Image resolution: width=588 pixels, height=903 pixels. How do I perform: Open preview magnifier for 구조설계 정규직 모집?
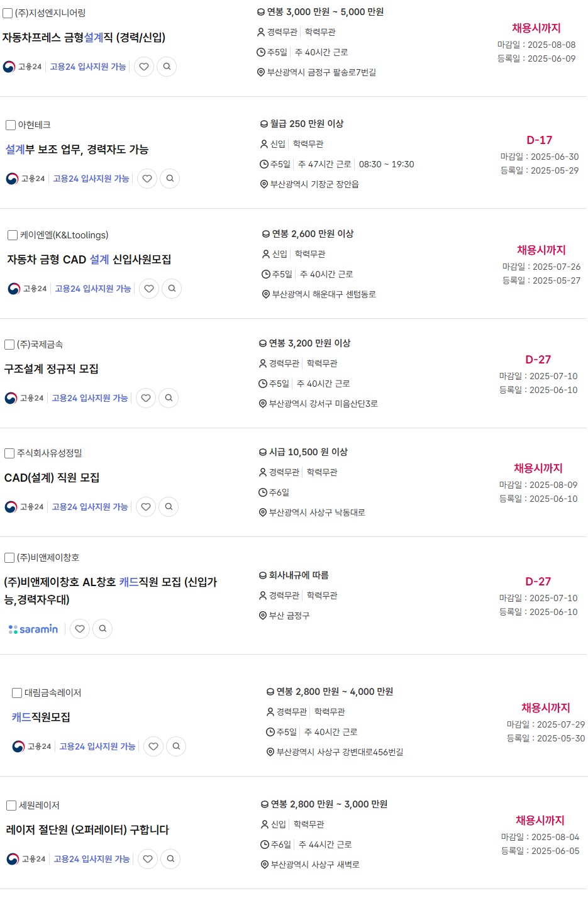[169, 398]
